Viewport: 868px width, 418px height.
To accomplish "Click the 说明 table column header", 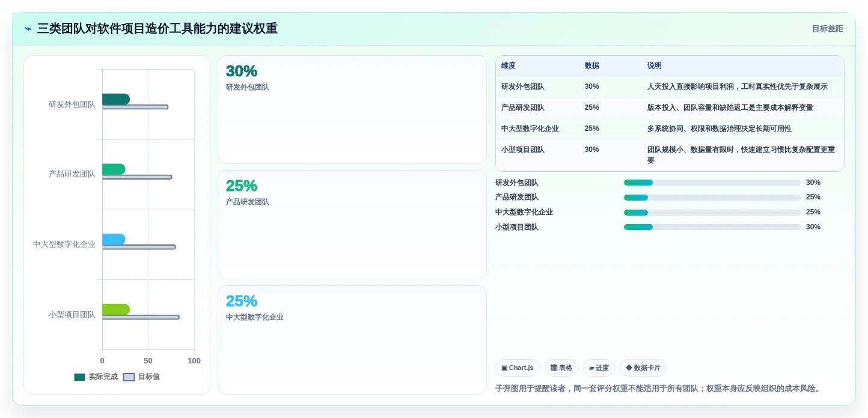I will coord(655,66).
